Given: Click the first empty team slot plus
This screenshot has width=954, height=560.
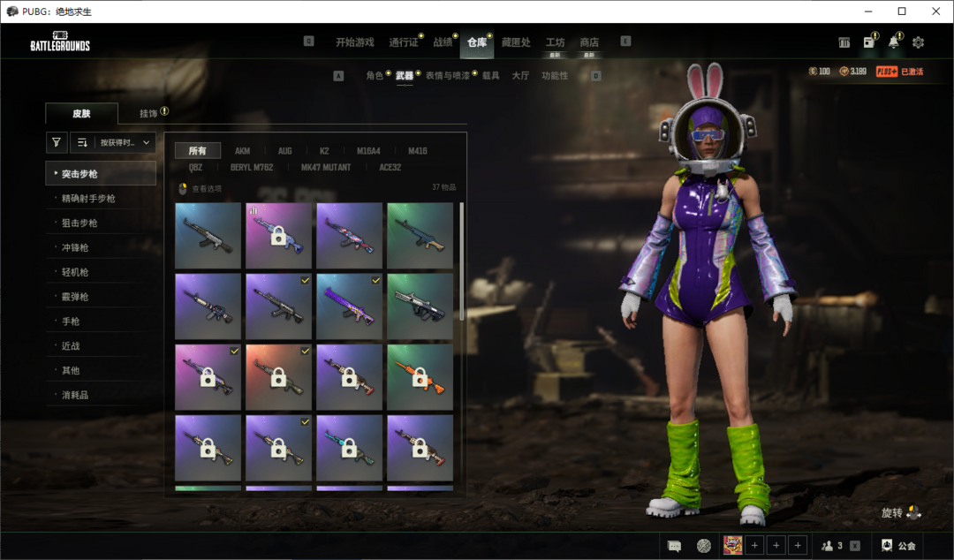Looking at the screenshot, I should pyautogui.click(x=754, y=546).
